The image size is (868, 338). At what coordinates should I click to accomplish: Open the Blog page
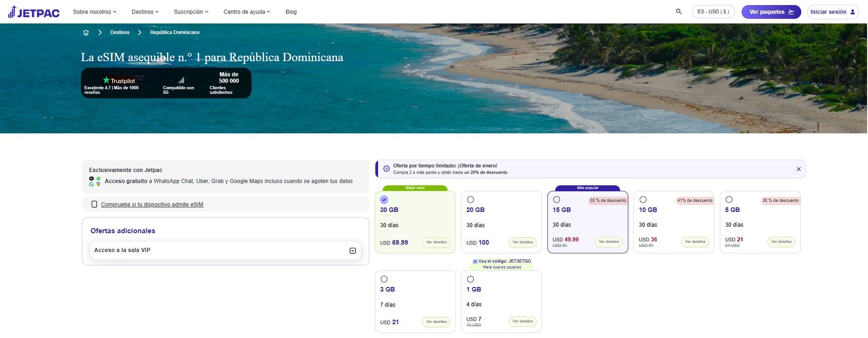pyautogui.click(x=291, y=12)
